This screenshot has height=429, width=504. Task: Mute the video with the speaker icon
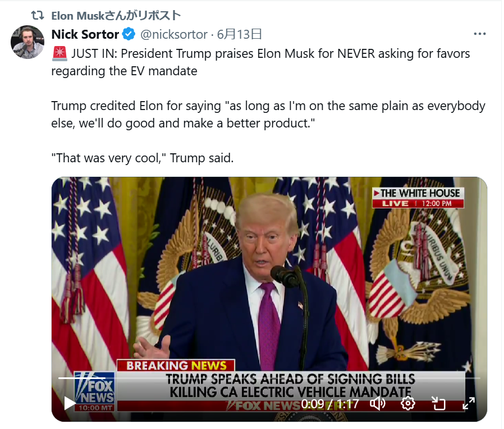point(378,403)
